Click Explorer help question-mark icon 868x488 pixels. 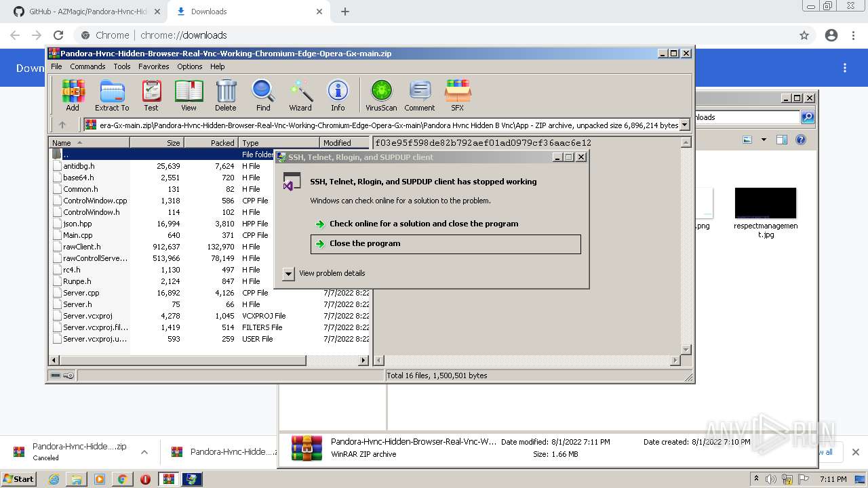click(801, 140)
